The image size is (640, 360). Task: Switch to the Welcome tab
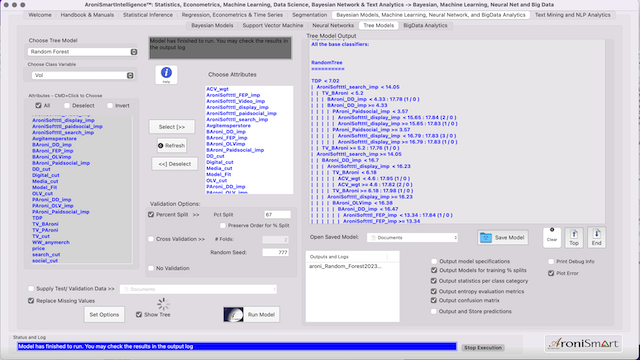coord(40,15)
